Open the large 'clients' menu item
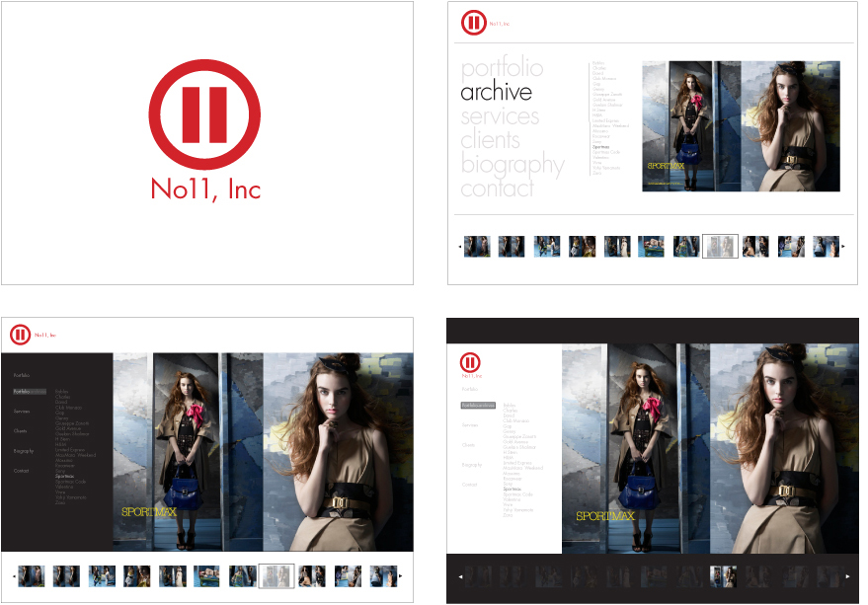Screen dimensions: 868x605 (x=490, y=140)
